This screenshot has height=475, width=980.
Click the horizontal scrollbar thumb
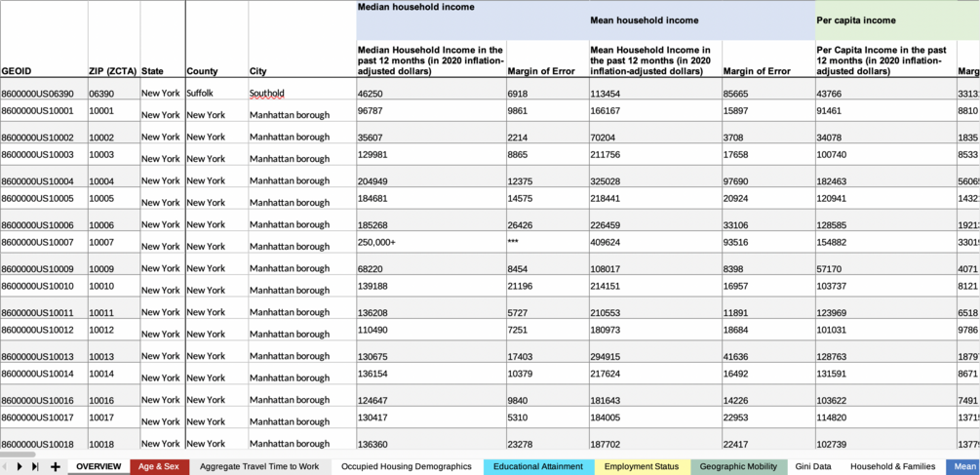point(19,455)
